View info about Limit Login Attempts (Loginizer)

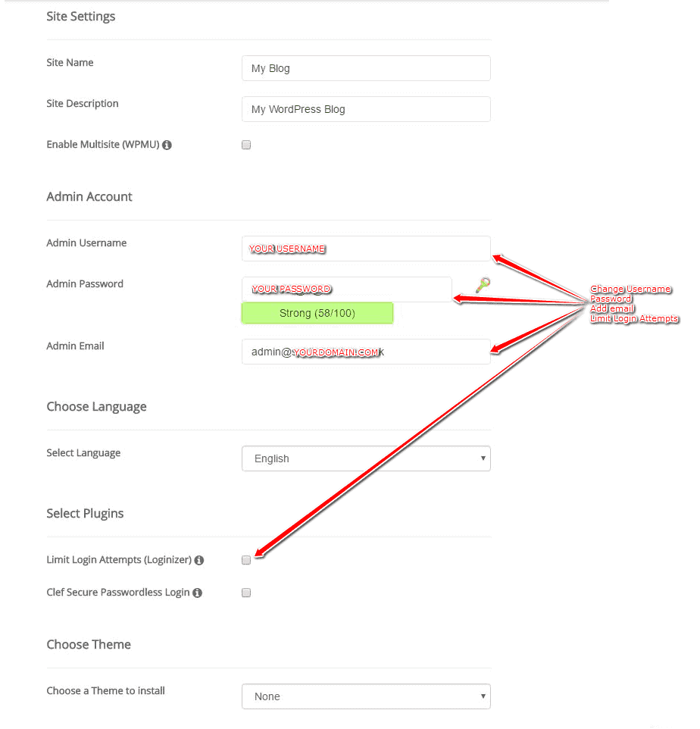coord(199,559)
